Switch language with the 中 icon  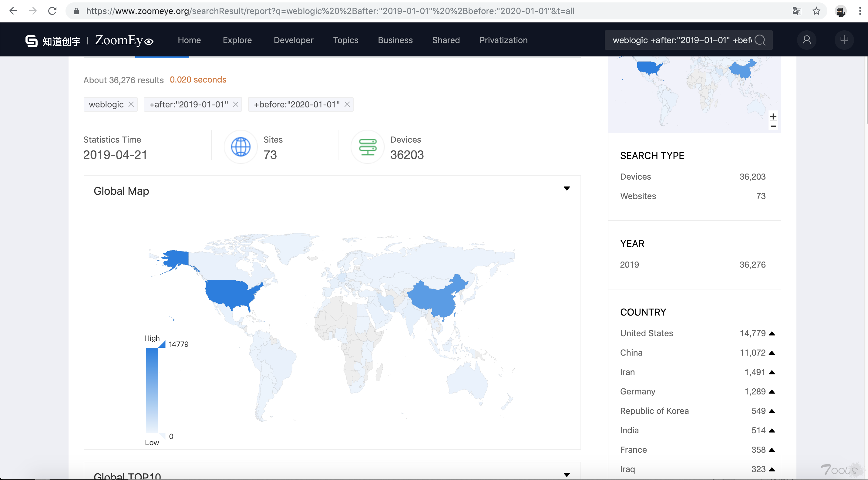coord(844,40)
